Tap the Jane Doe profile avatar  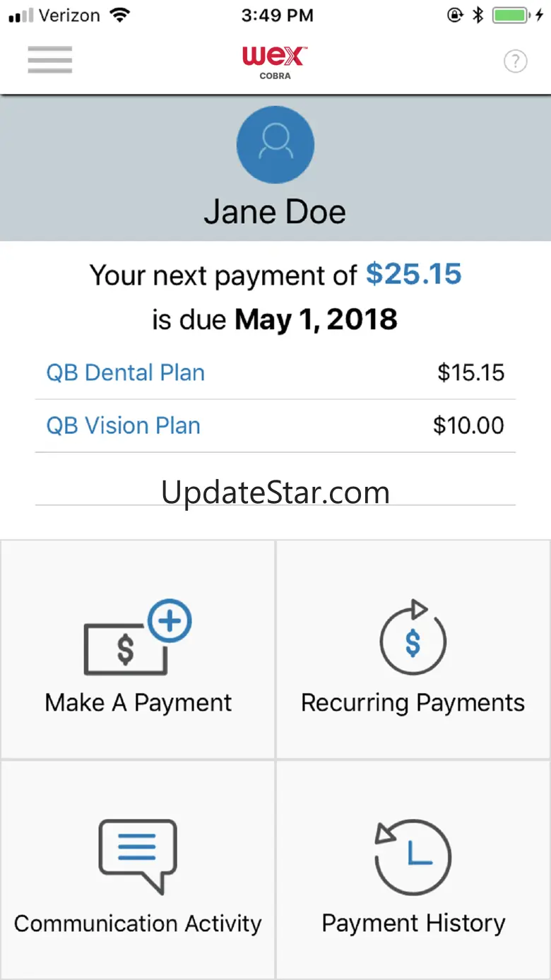tap(275, 145)
